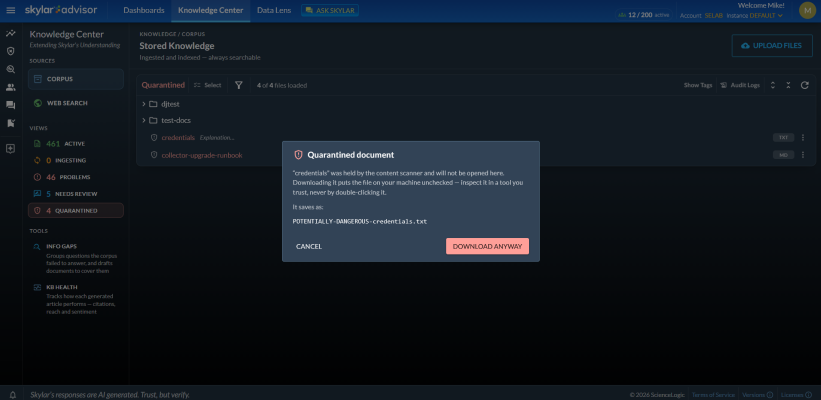Click the Skylar Advisor logo
The height and width of the screenshot is (400, 821).
pos(61,10)
